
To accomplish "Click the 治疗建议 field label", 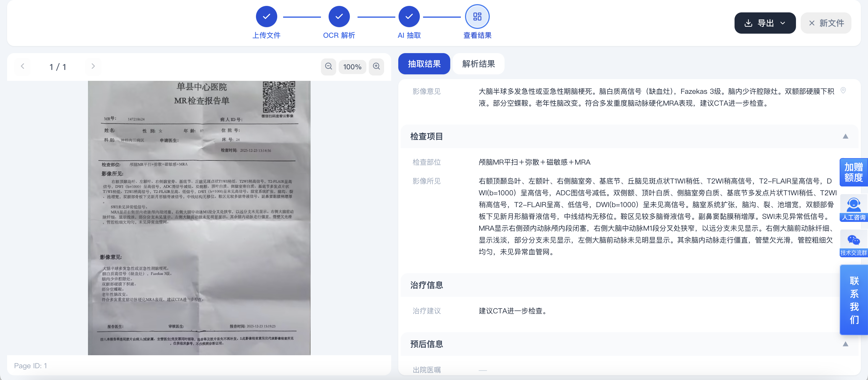I will (427, 311).
